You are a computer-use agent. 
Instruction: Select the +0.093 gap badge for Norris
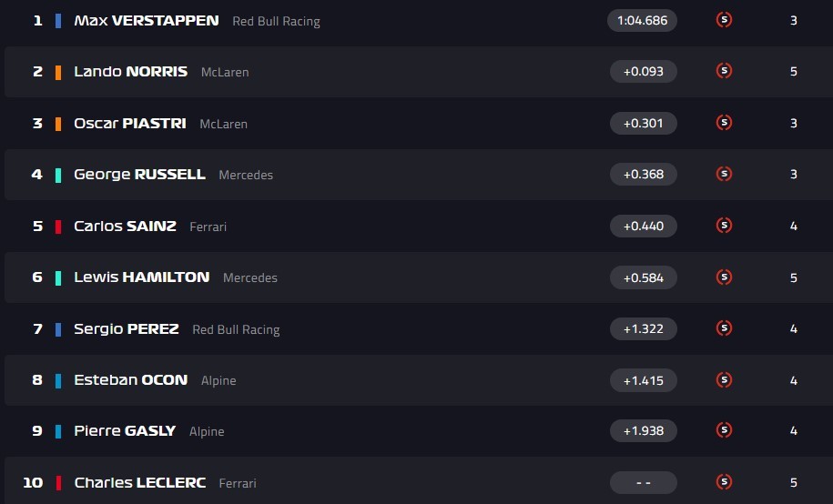643,71
